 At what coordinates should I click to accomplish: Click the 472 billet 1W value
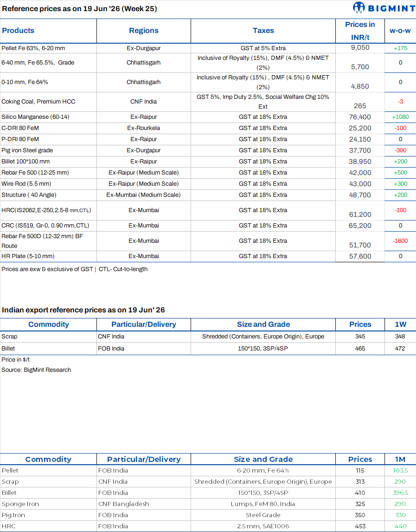[400, 349]
